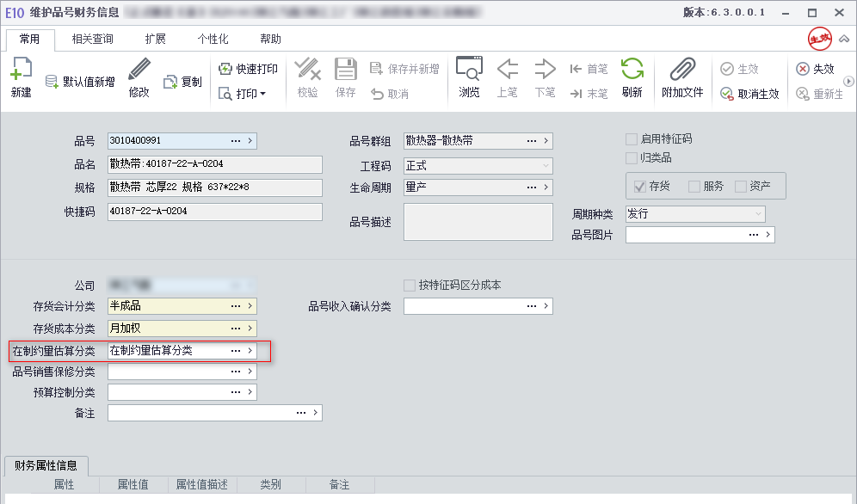Click the 品号描述 text area
Image resolution: width=857 pixels, height=504 pixels.
[x=478, y=222]
